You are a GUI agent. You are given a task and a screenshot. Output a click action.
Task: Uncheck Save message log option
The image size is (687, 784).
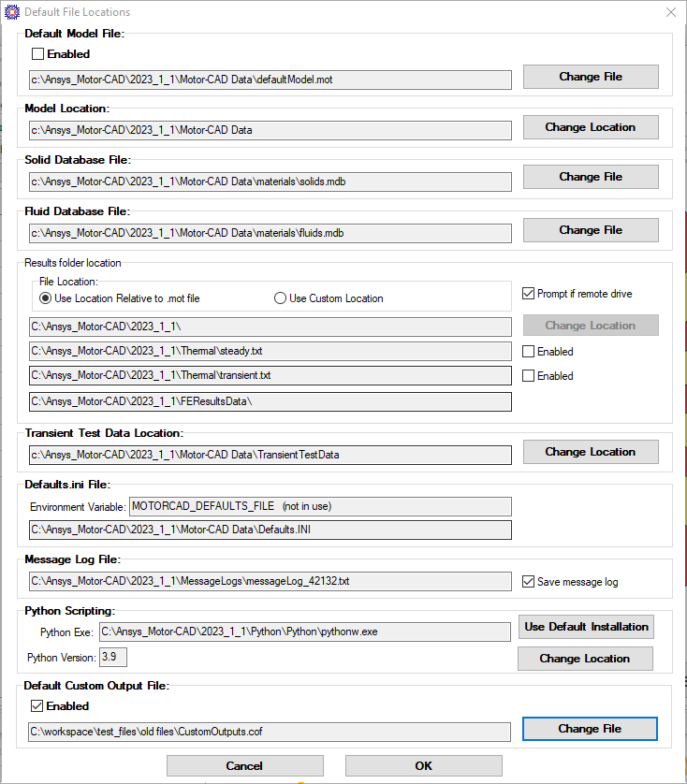529,582
